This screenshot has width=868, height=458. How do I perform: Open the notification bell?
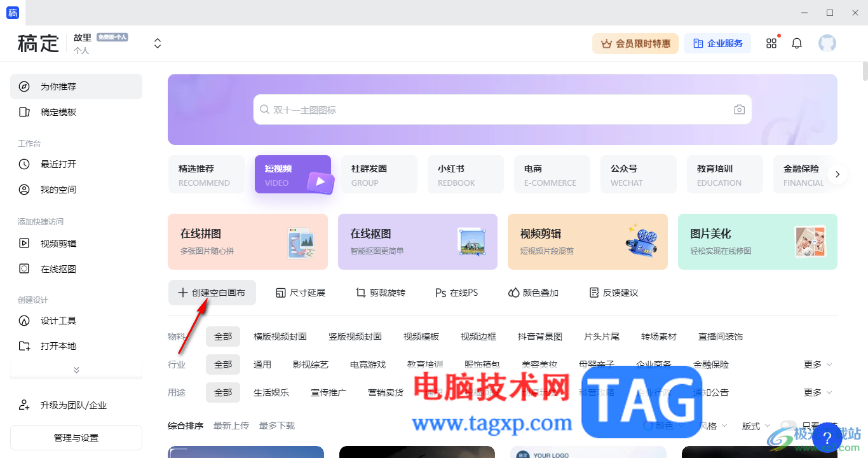coord(797,43)
